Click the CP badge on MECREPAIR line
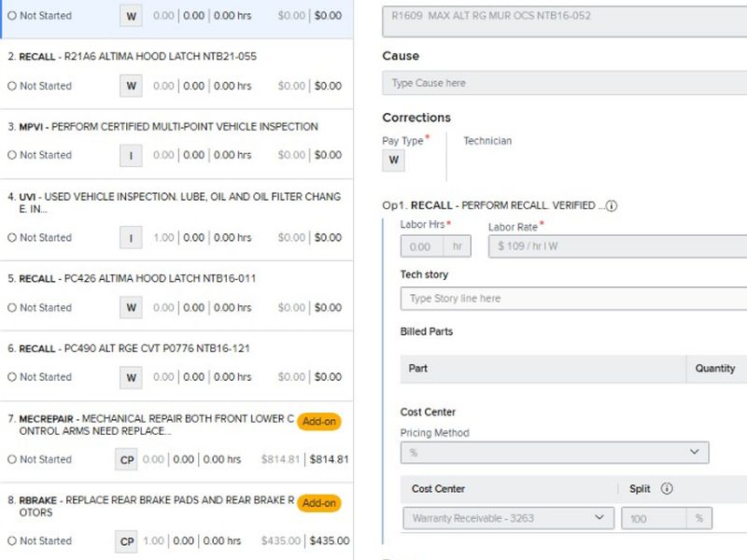Viewport: 747px width, 560px height. 126,459
